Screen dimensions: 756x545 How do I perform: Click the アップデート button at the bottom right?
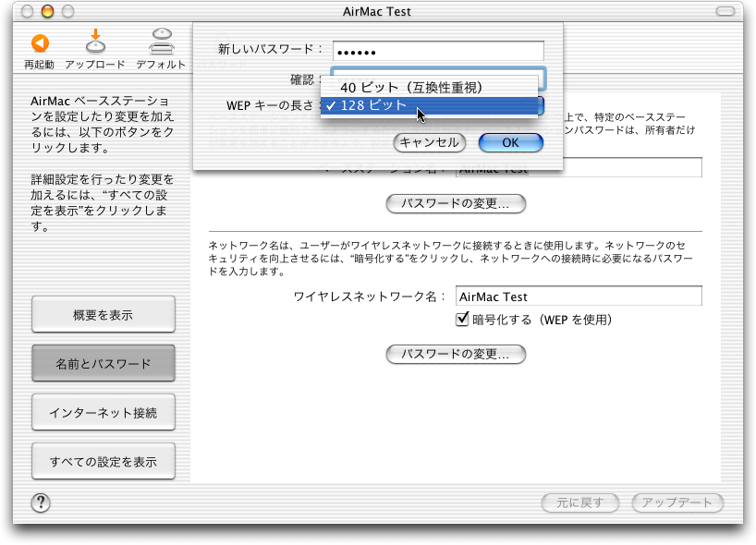(x=677, y=503)
